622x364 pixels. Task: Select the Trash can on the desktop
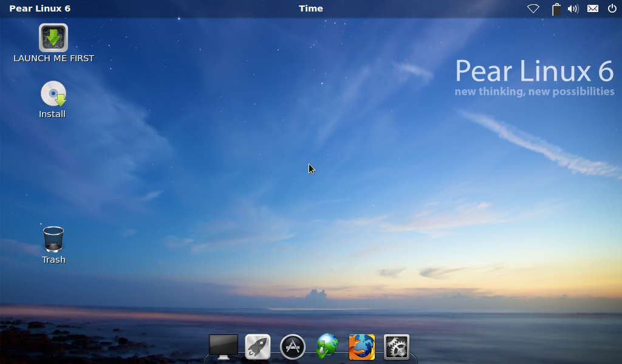pyautogui.click(x=53, y=239)
